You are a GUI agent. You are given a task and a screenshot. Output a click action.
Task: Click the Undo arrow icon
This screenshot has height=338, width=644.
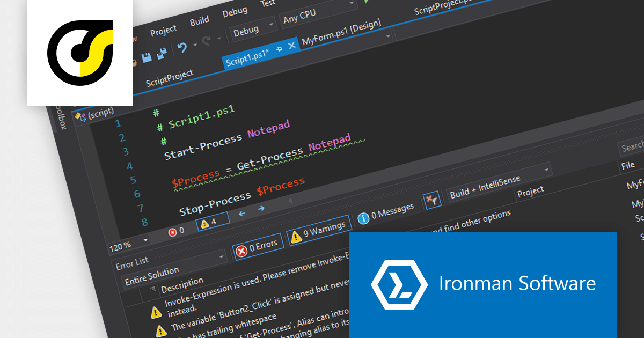(183, 47)
